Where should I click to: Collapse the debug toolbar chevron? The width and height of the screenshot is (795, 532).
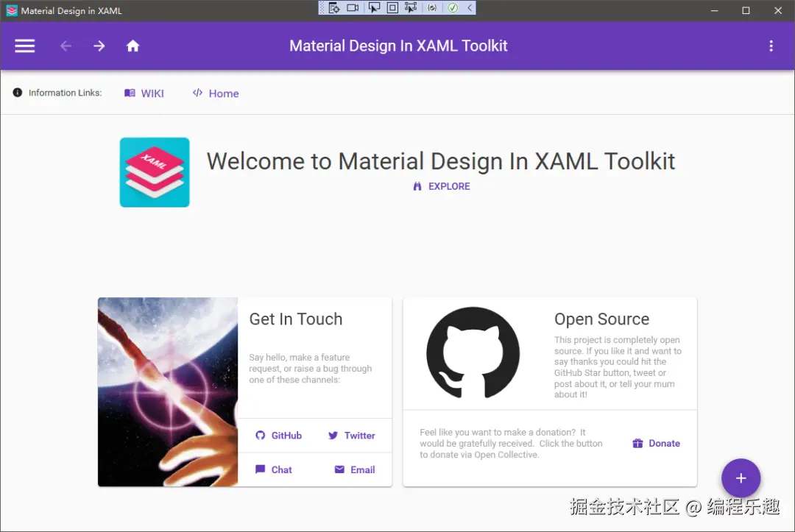point(470,7)
